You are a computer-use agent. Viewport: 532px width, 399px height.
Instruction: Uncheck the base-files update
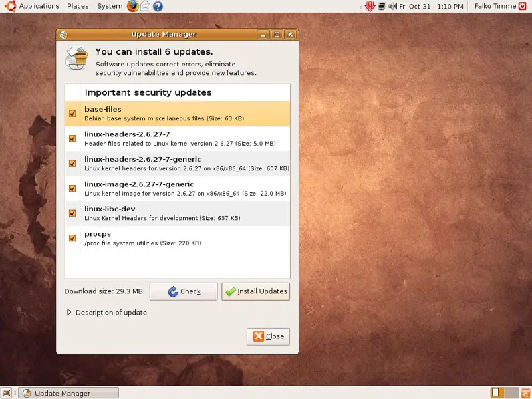pos(72,113)
